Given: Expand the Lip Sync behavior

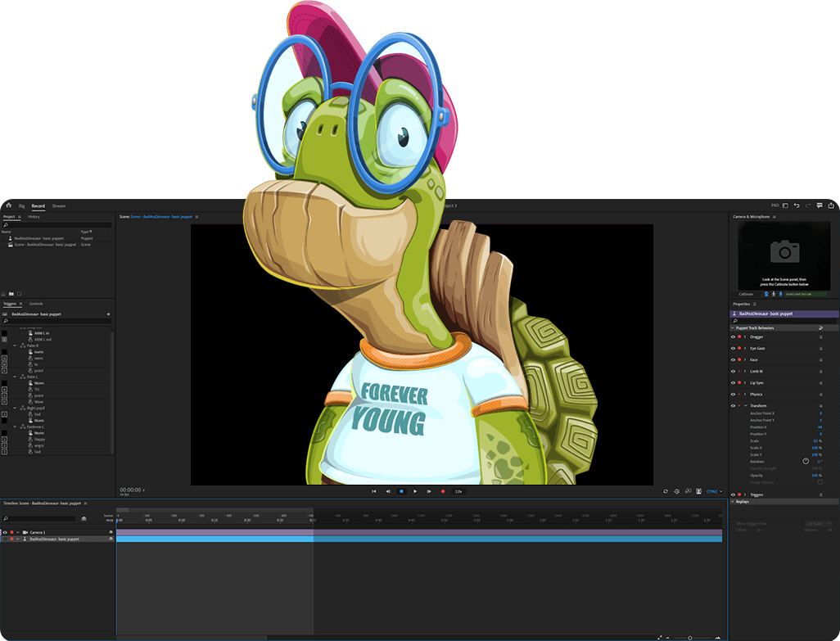Looking at the screenshot, I should pos(745,382).
